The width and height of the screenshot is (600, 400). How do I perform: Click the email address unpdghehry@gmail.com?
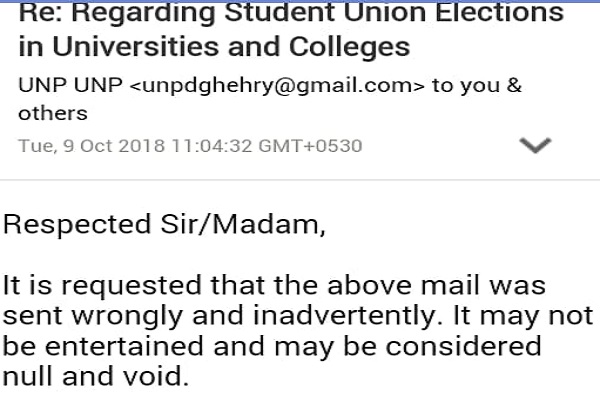[x=277, y=86]
